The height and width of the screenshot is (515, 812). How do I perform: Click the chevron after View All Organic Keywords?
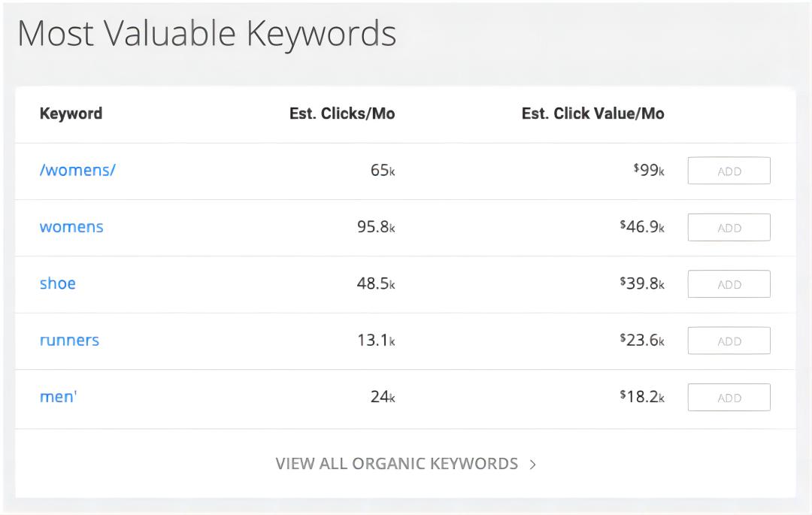[532, 465]
